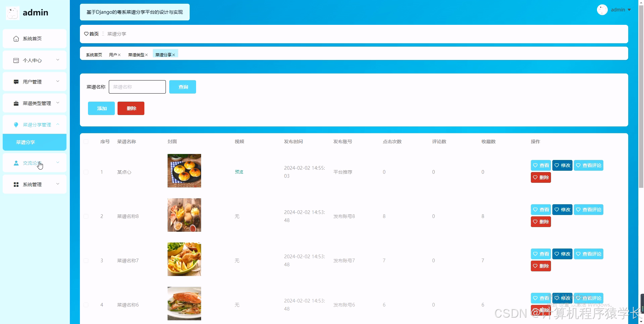This screenshot has height=324, width=644.
Task: Click 删除 for row 菜谱名称7
Action: 541,266
